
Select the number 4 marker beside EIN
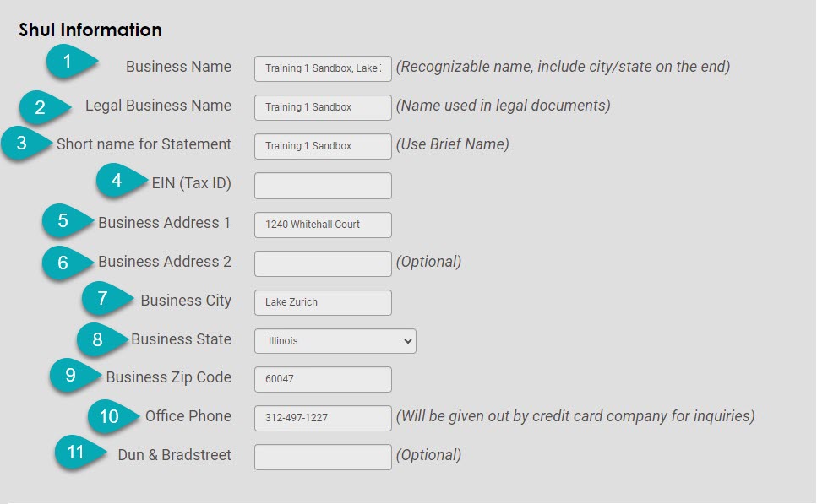tap(118, 181)
